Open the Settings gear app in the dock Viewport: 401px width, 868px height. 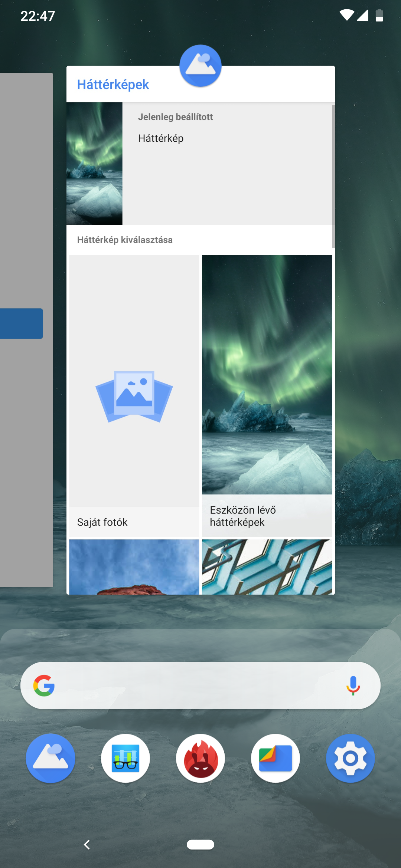(x=351, y=758)
